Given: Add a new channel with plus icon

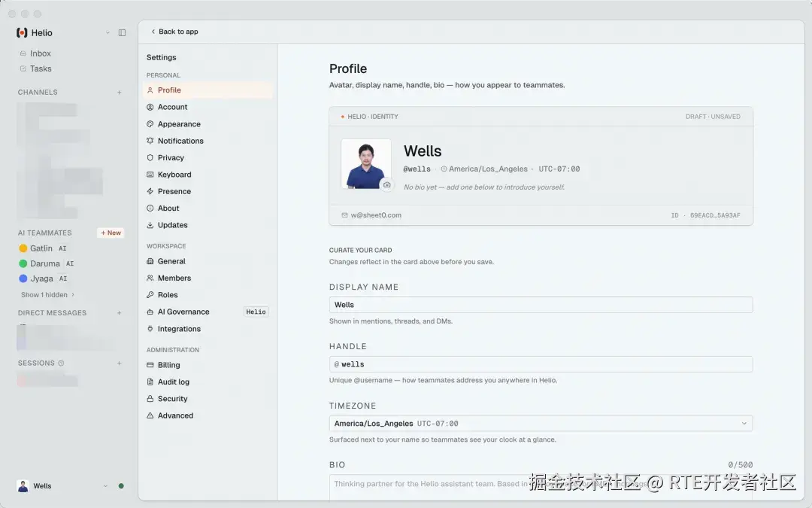Looking at the screenshot, I should [119, 93].
